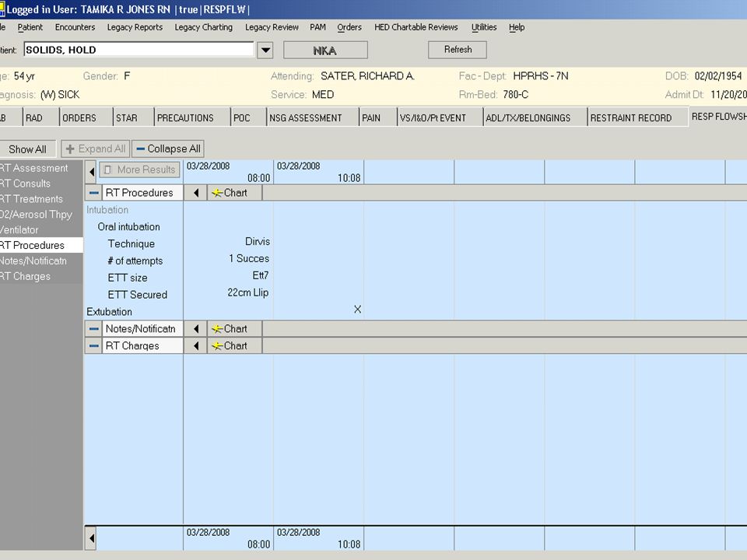The height and width of the screenshot is (560, 747).
Task: Click the Oral intubation row label
Action: (128, 226)
